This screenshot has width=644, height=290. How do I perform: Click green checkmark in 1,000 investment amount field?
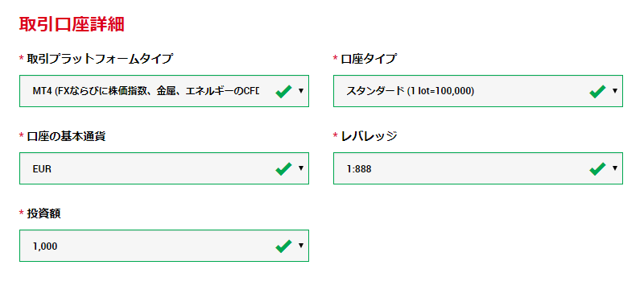click(x=284, y=246)
